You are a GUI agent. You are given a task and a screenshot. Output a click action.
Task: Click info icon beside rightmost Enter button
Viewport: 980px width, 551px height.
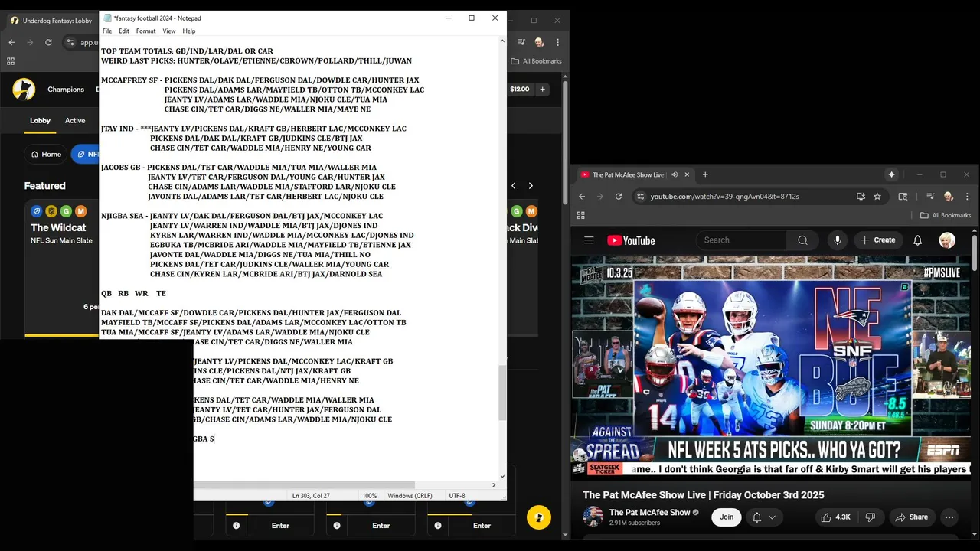[x=438, y=526]
